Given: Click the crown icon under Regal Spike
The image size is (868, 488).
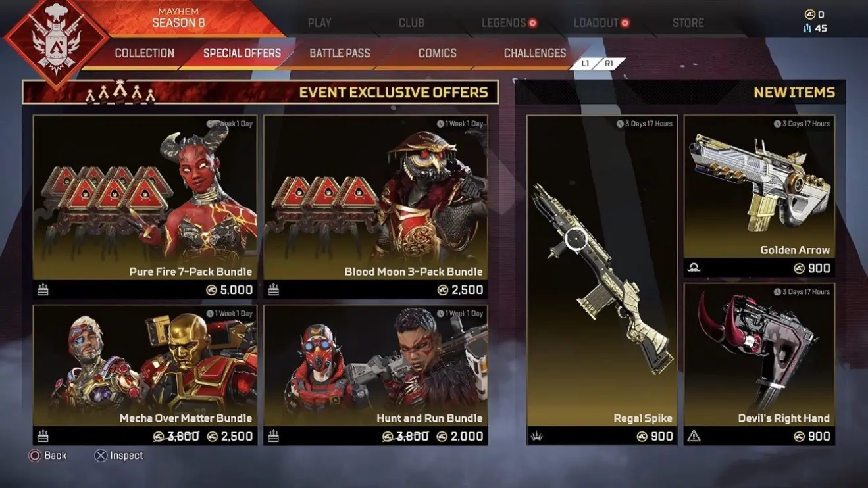Looking at the screenshot, I should coord(537,436).
